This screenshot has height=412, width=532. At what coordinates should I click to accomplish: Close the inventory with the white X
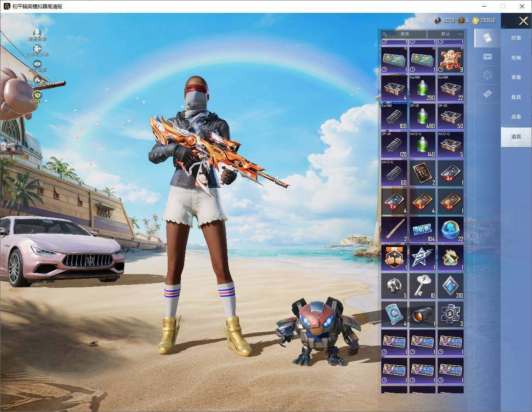(x=523, y=21)
